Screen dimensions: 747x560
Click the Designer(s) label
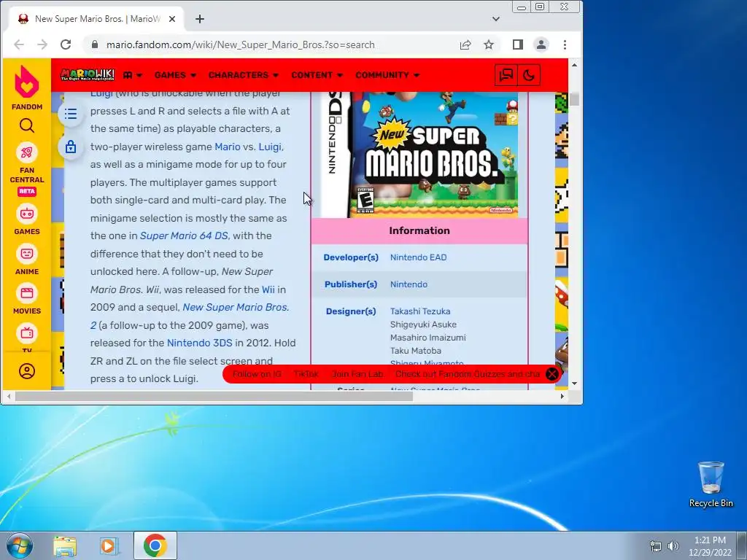[351, 311]
